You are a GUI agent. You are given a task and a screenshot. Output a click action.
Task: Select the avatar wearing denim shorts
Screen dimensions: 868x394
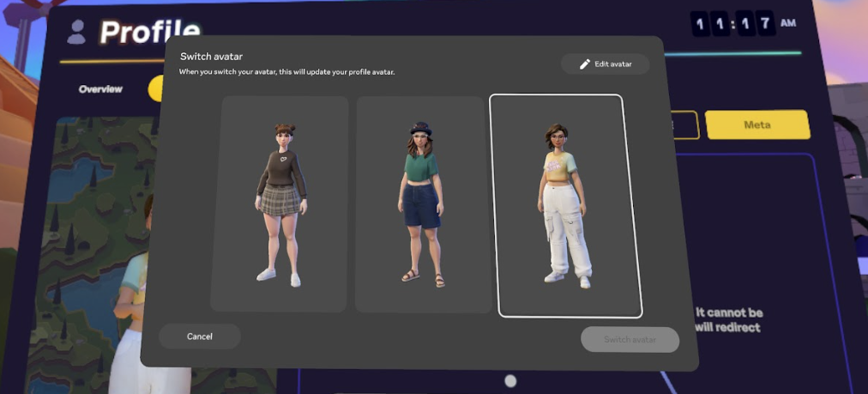point(422,203)
